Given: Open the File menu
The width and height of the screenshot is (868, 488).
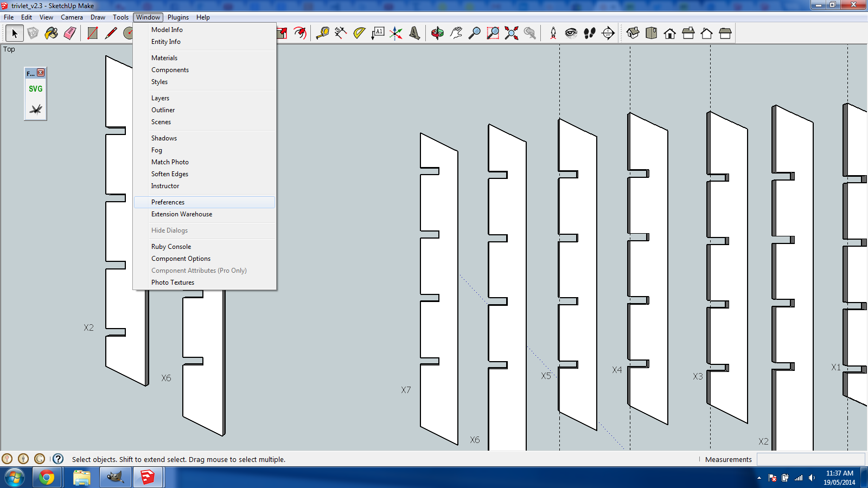Looking at the screenshot, I should coord(9,17).
